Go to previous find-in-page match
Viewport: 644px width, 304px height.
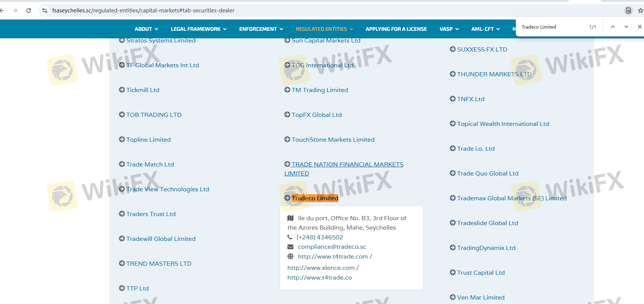pyautogui.click(x=613, y=27)
